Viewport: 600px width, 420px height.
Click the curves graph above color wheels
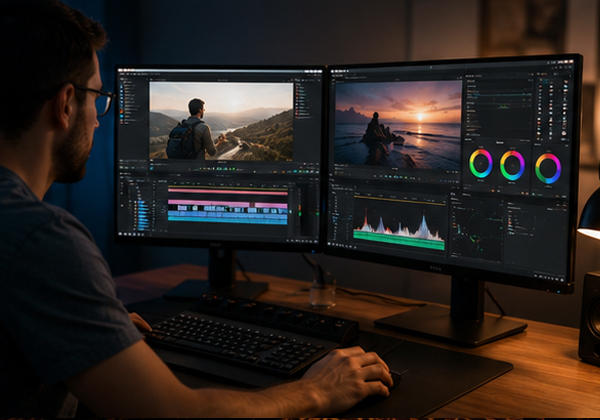[x=499, y=109]
